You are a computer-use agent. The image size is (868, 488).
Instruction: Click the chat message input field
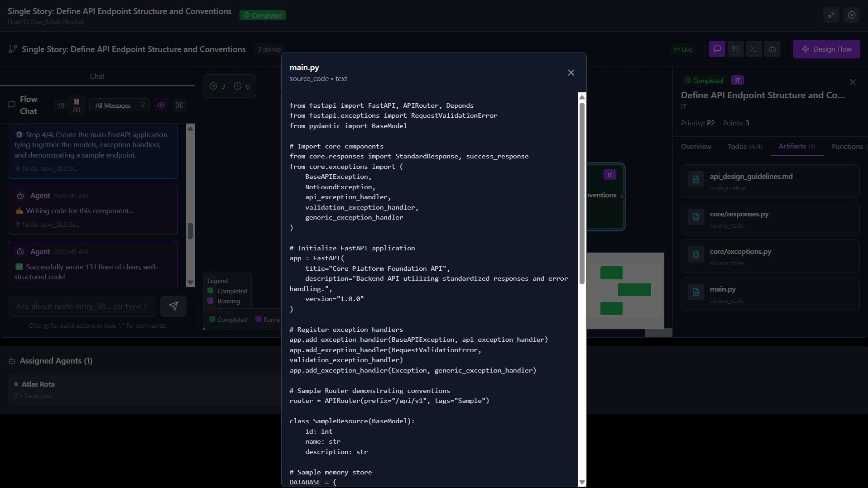[82, 306]
